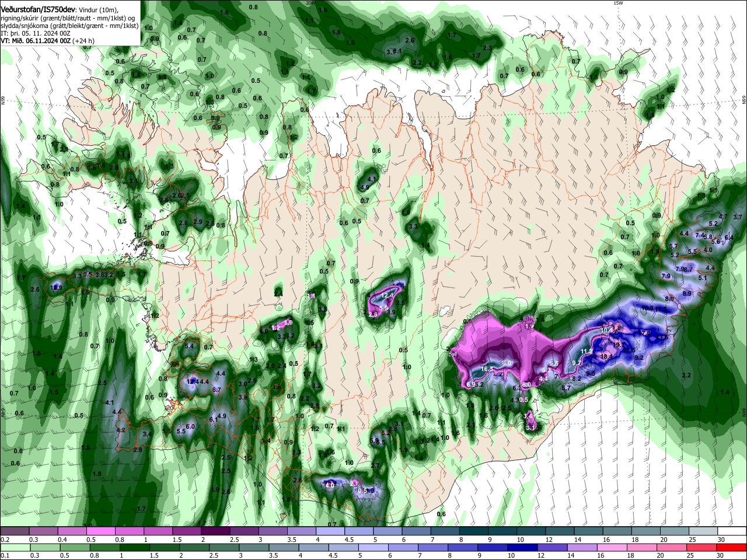Viewport: 747px width, 560px height.
Task: Click the 15W longitude label at top
Action: [x=618, y=3]
